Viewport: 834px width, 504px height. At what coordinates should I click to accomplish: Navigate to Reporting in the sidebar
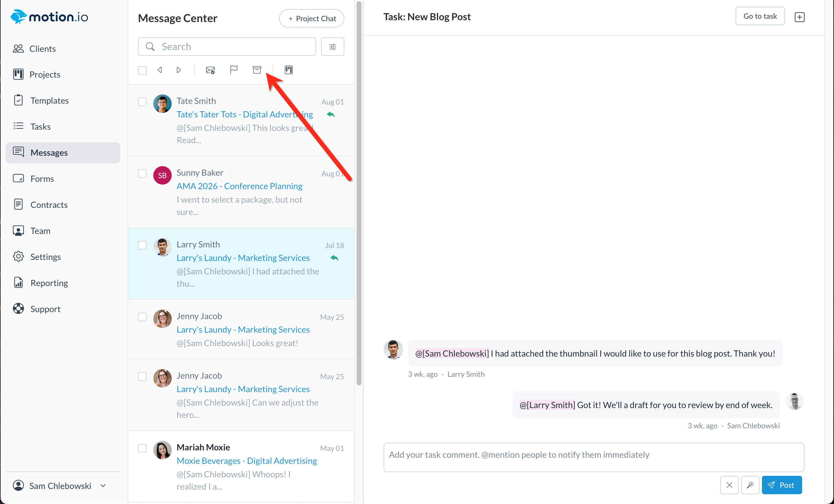(x=49, y=283)
